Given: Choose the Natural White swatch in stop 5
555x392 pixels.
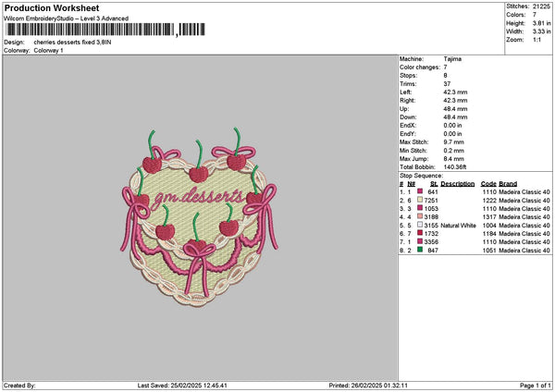Looking at the screenshot, I should tap(420, 224).
